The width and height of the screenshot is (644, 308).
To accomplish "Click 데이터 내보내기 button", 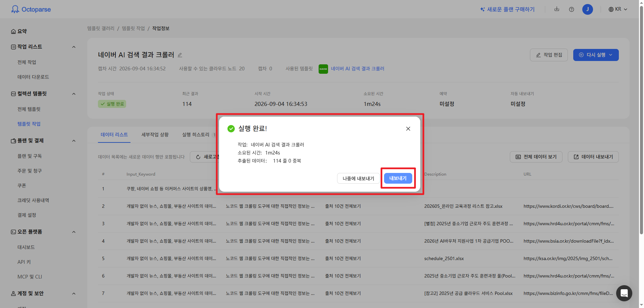I will 593,157.
